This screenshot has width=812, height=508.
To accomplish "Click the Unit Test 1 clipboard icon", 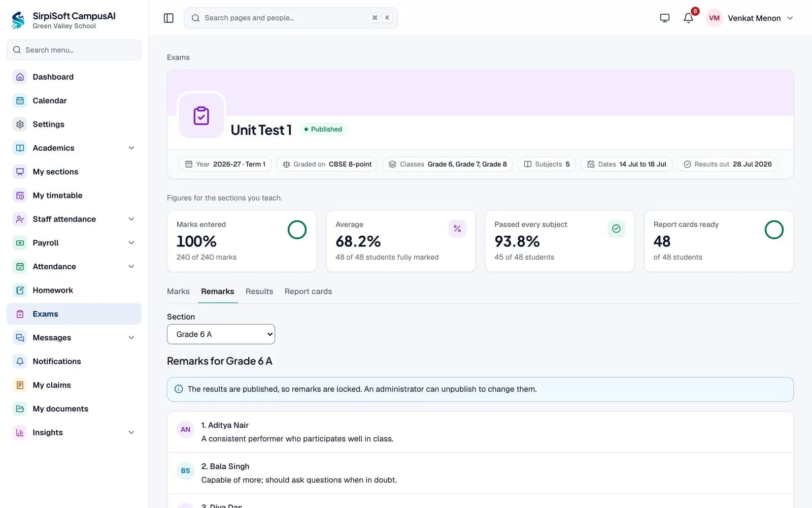I will [201, 116].
